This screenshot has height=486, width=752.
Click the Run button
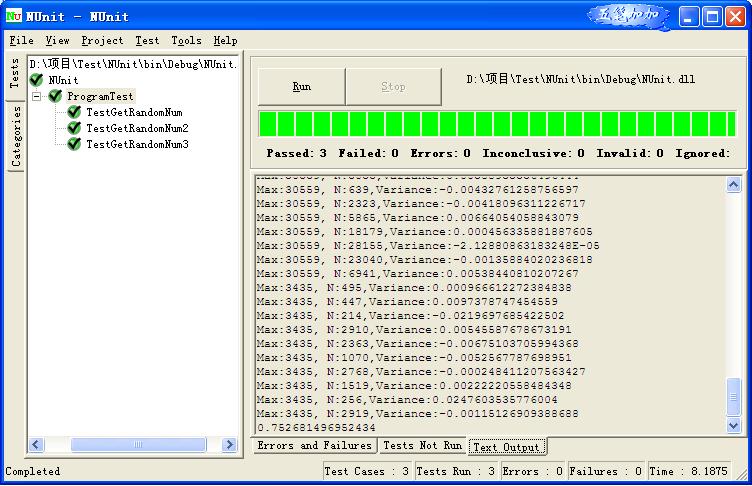302,86
